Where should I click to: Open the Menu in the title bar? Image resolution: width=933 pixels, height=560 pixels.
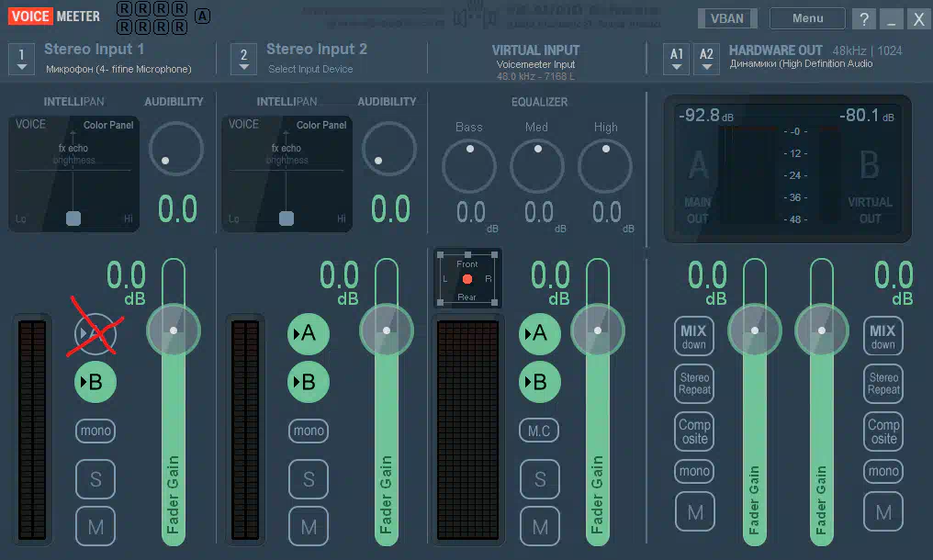(807, 18)
